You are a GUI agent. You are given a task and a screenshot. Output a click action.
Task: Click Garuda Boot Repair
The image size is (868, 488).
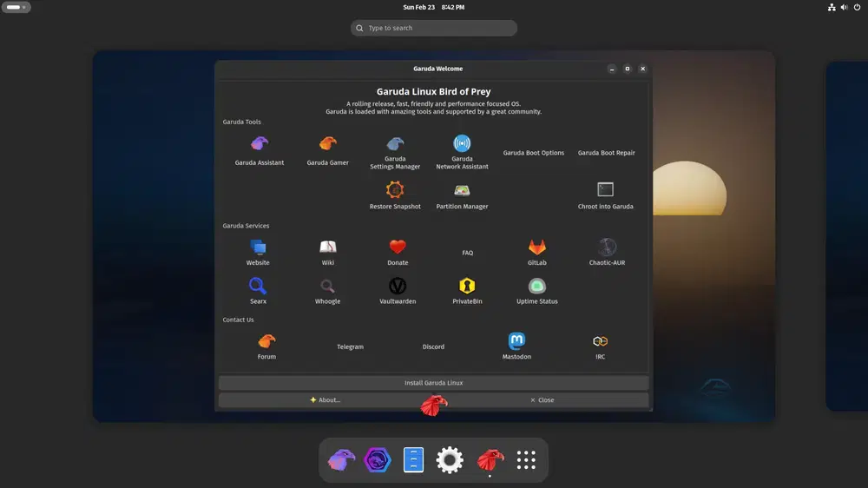[606, 153]
